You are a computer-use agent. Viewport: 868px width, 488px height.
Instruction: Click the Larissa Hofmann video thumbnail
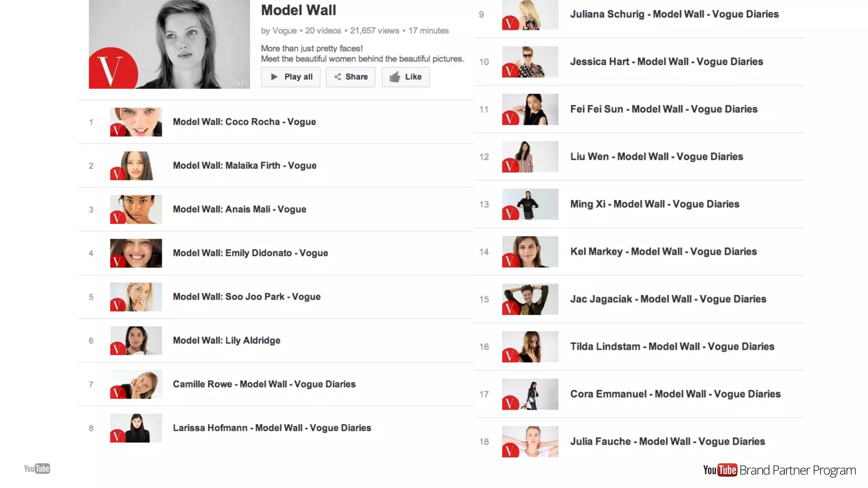click(136, 428)
